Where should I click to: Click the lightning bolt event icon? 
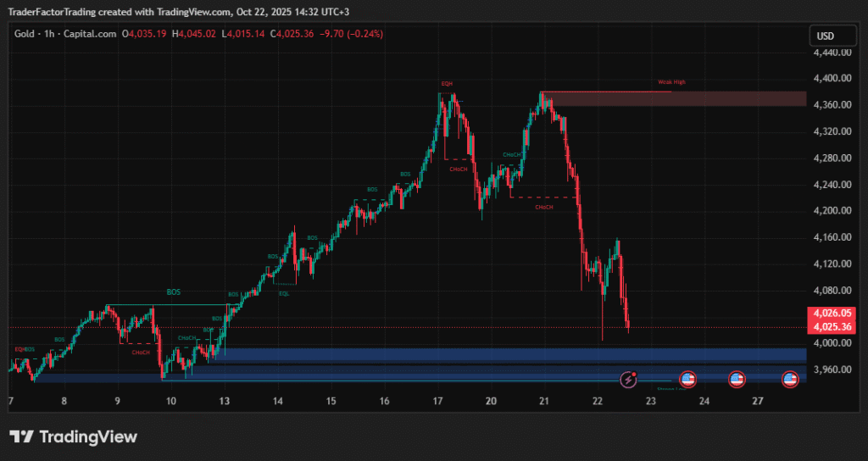click(x=628, y=380)
